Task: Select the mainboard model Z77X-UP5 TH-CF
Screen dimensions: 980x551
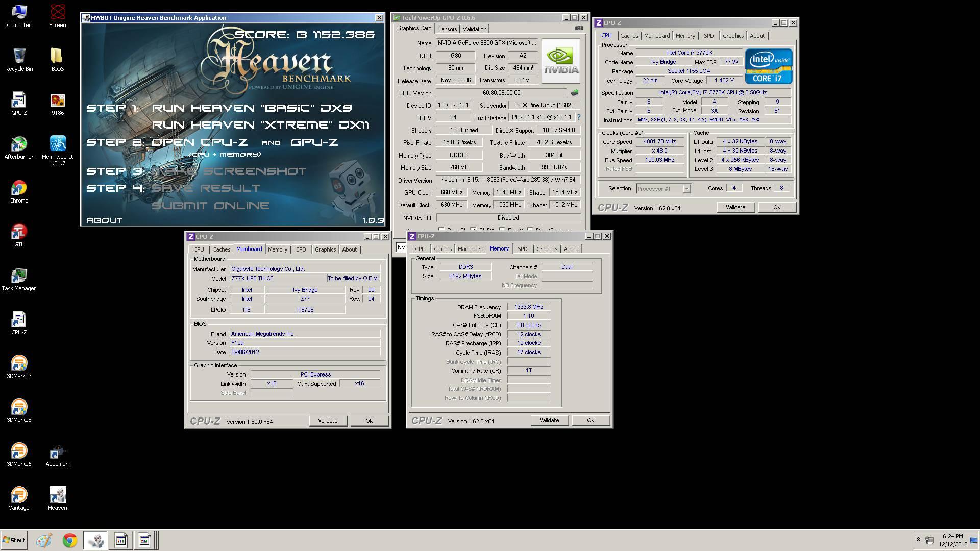Action: (x=278, y=279)
